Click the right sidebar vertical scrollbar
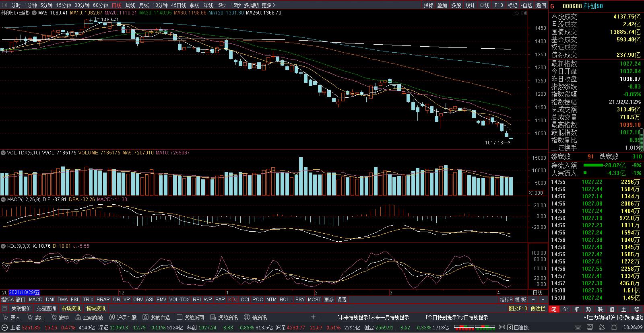 pos(642,137)
